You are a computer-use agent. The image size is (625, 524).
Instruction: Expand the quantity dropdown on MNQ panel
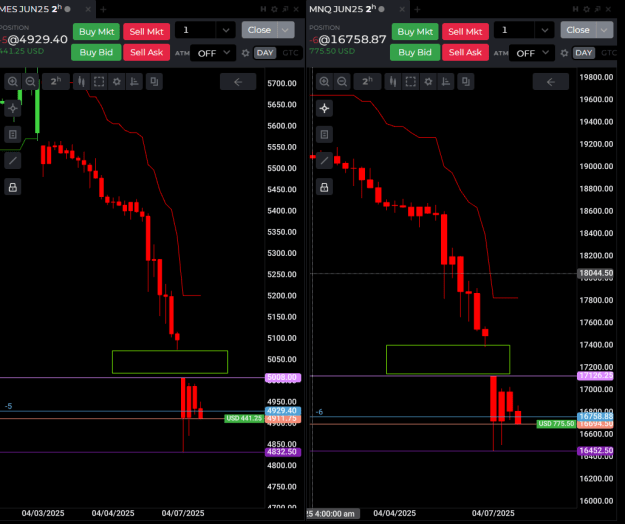pyautogui.click(x=544, y=30)
